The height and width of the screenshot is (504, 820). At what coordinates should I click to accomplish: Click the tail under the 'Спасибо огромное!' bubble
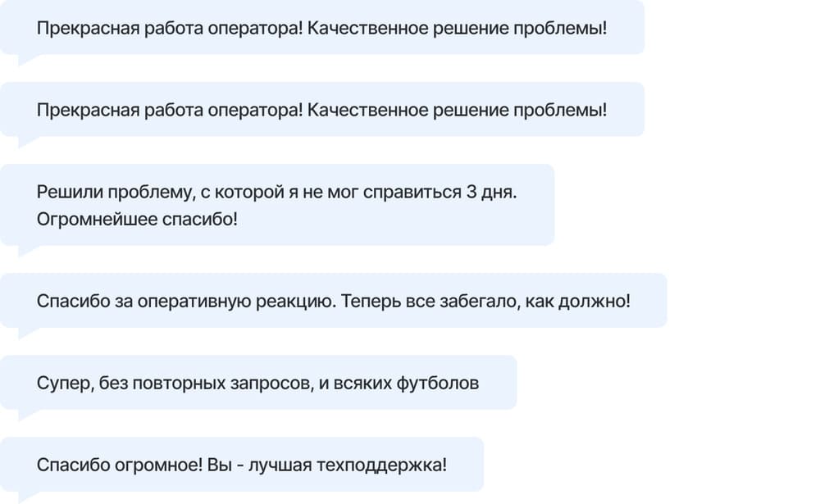(27, 497)
